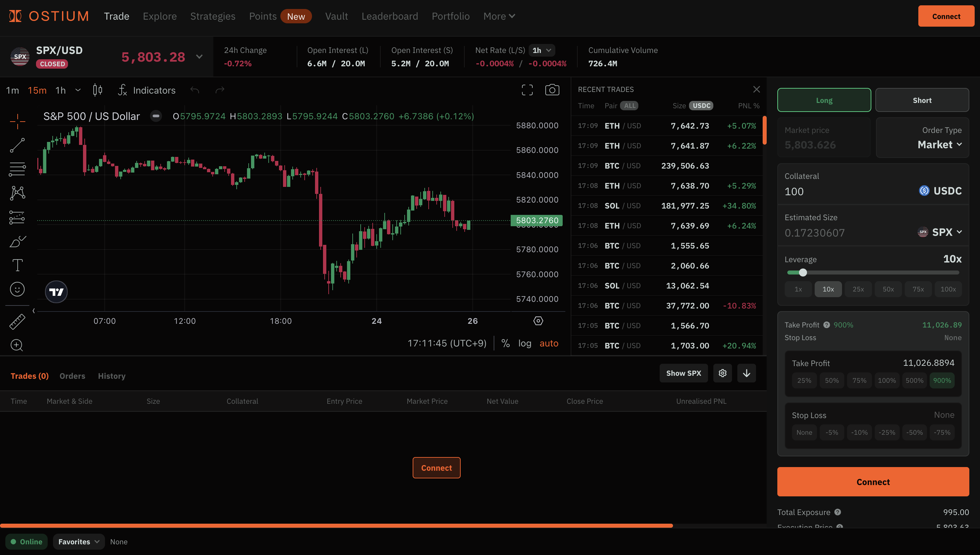This screenshot has height=555, width=980.
Task: Adjust the leverage slider handle
Action: pos(803,273)
